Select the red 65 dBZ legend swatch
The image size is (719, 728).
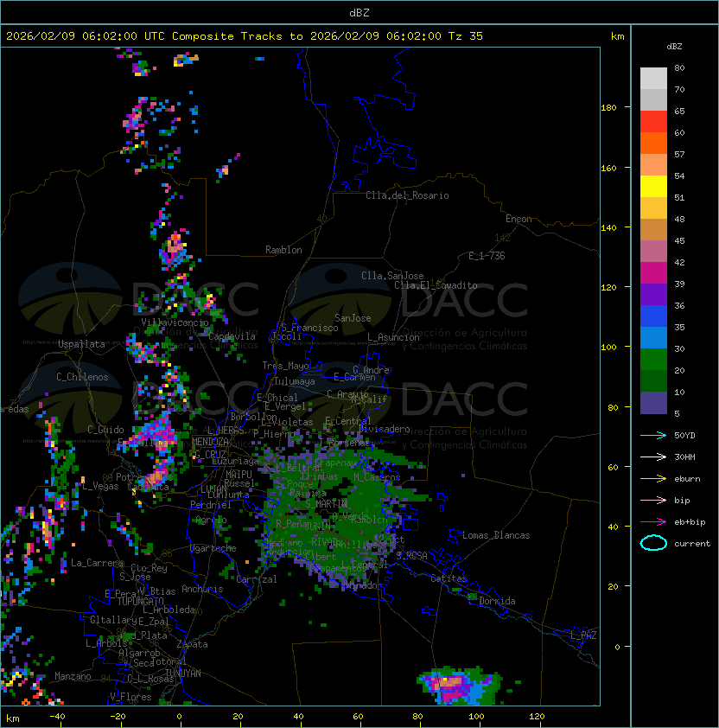click(653, 121)
